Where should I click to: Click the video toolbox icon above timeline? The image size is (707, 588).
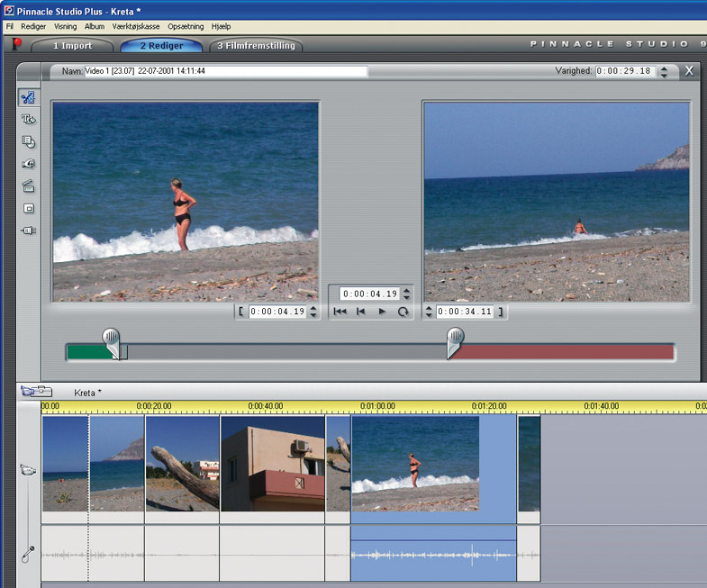click(x=36, y=392)
